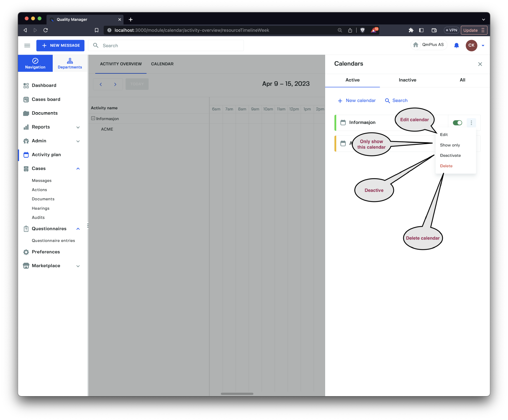Expand the Reports menu
Viewport: 508px width, 420px height.
pos(78,127)
